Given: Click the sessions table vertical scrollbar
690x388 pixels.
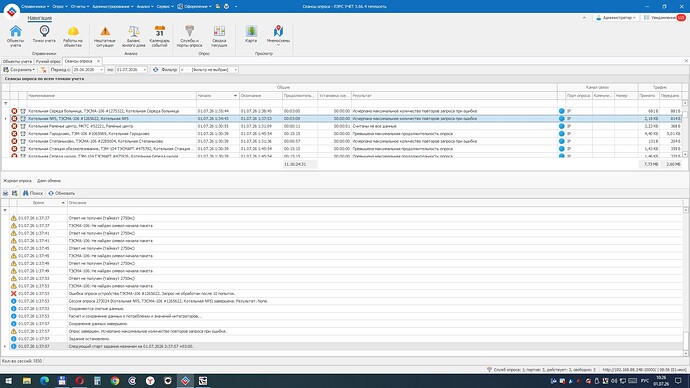Looking at the screenshot, I should coord(685,128).
